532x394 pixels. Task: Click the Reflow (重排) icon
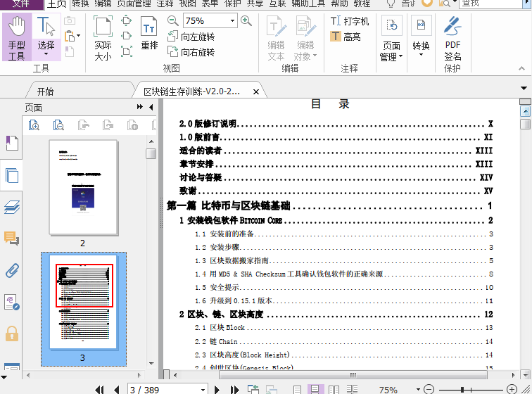[149, 33]
